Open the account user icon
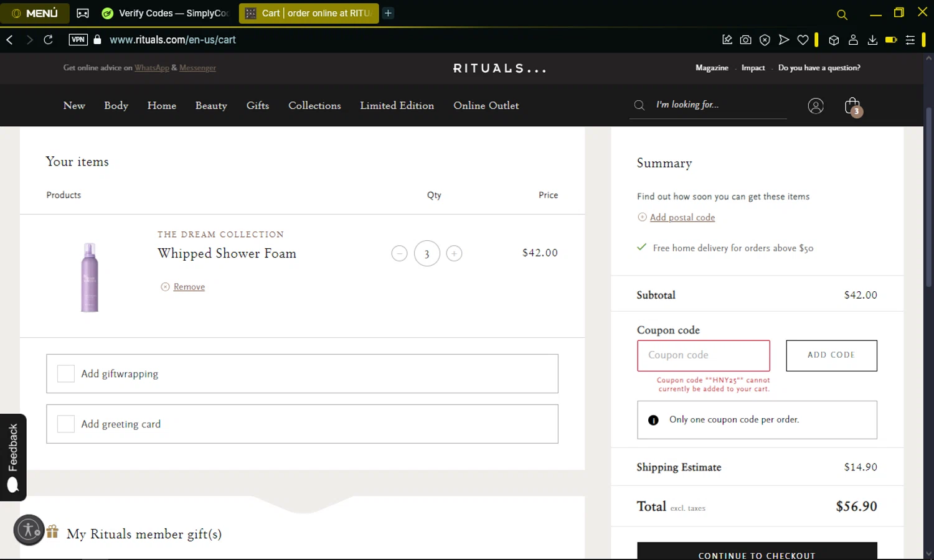 click(x=816, y=106)
